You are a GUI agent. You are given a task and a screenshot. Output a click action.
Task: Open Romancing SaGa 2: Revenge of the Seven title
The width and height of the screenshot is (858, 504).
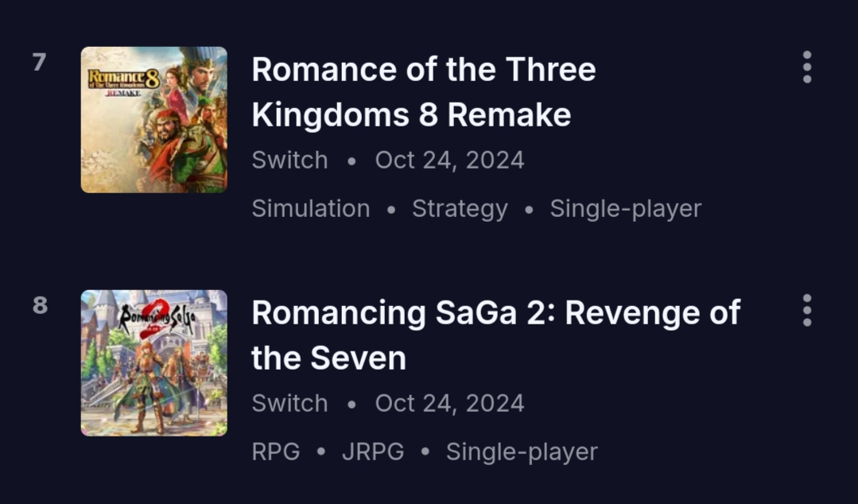tap(495, 335)
